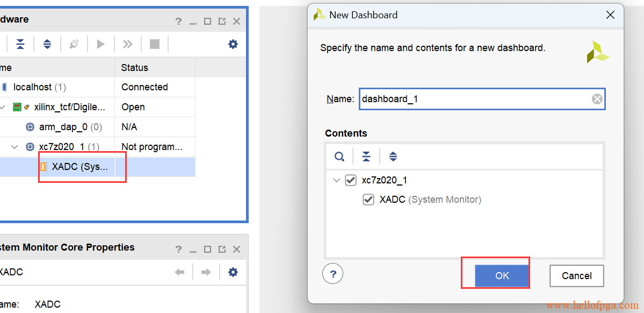
Task: Click the dashboard Name input field
Action: (473, 99)
